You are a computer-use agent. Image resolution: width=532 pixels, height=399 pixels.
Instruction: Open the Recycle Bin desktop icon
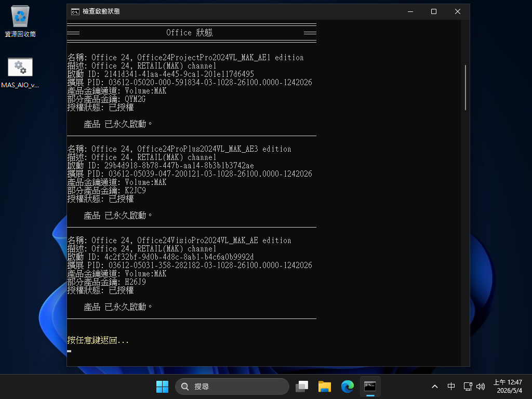coord(20,21)
